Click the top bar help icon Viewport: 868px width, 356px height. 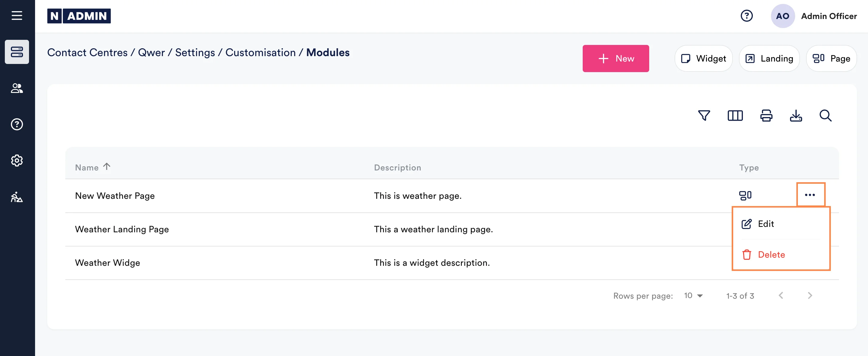click(747, 16)
